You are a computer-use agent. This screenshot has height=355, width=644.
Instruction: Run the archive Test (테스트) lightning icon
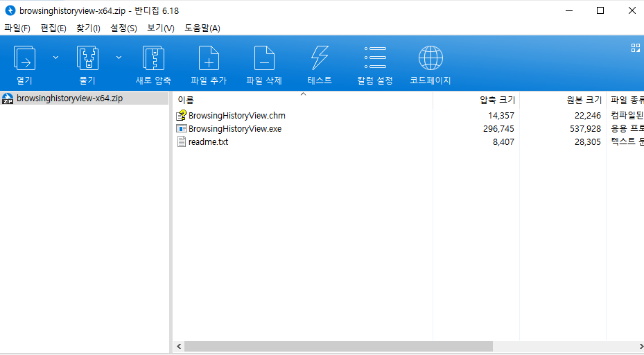tap(320, 58)
